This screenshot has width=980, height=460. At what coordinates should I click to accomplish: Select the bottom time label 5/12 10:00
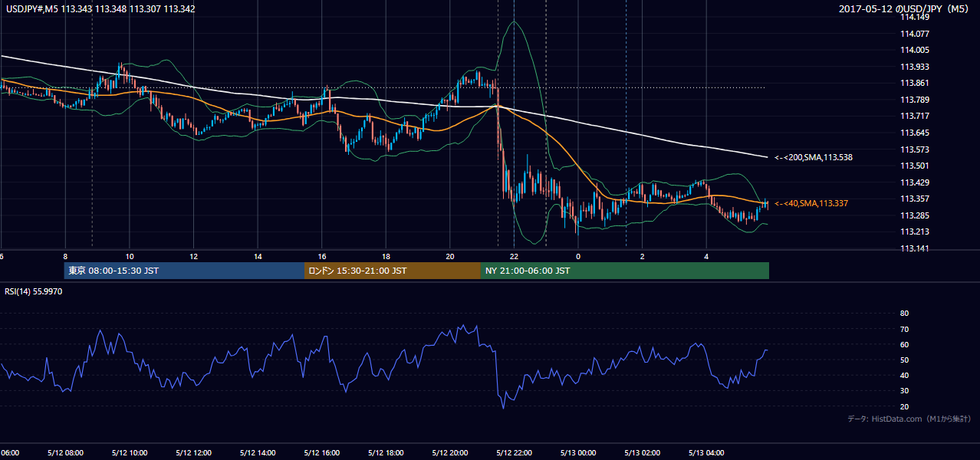pyautogui.click(x=128, y=452)
